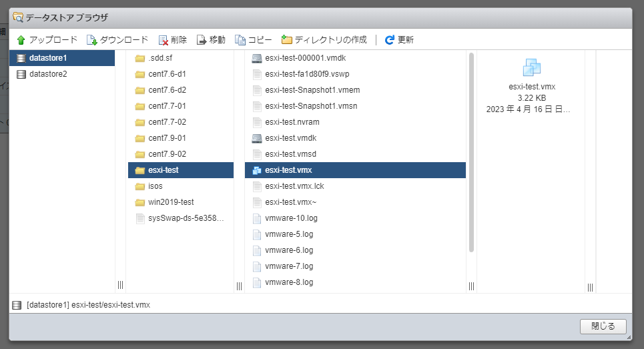Select esxi-test-Snapshot1.vmem file

(x=355, y=90)
